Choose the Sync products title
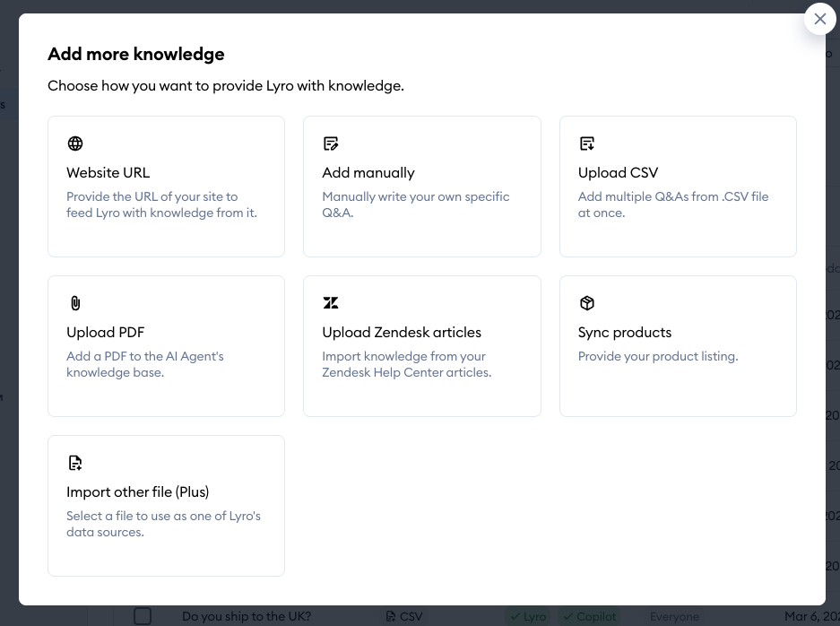 tap(624, 332)
